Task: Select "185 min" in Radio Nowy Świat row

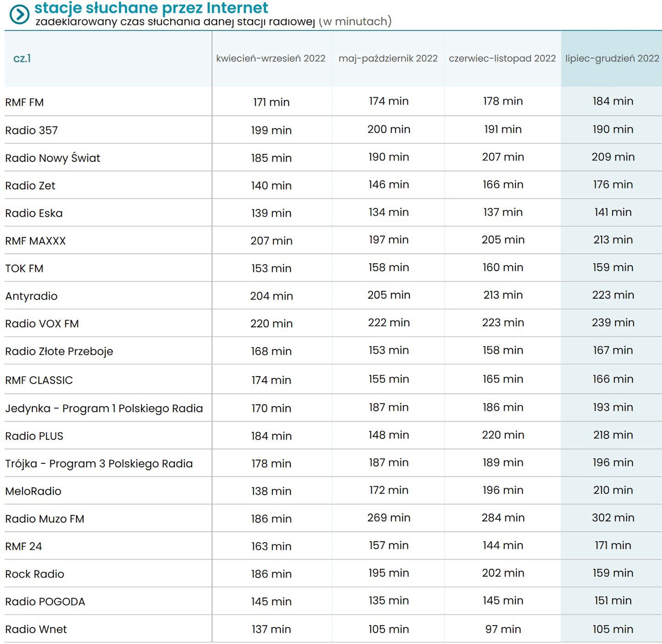Action: pyautogui.click(x=271, y=158)
